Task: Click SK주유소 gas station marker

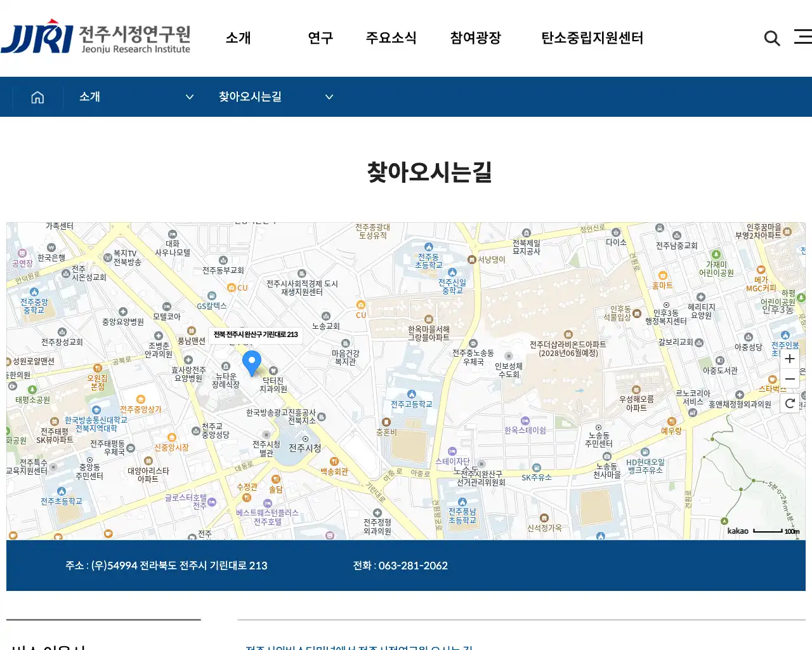Action: [x=537, y=468]
